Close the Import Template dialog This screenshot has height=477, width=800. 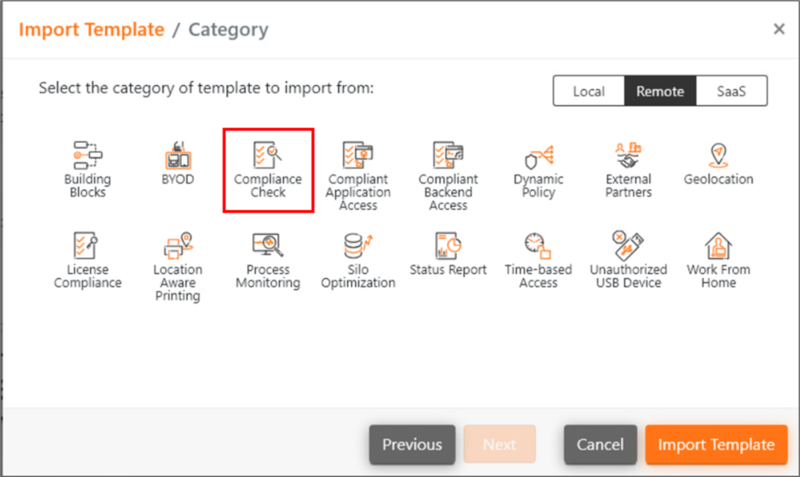(779, 29)
